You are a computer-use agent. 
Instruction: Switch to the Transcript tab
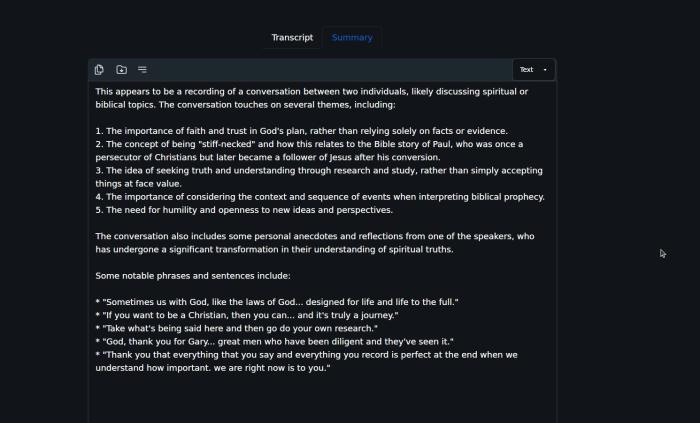pyautogui.click(x=292, y=37)
